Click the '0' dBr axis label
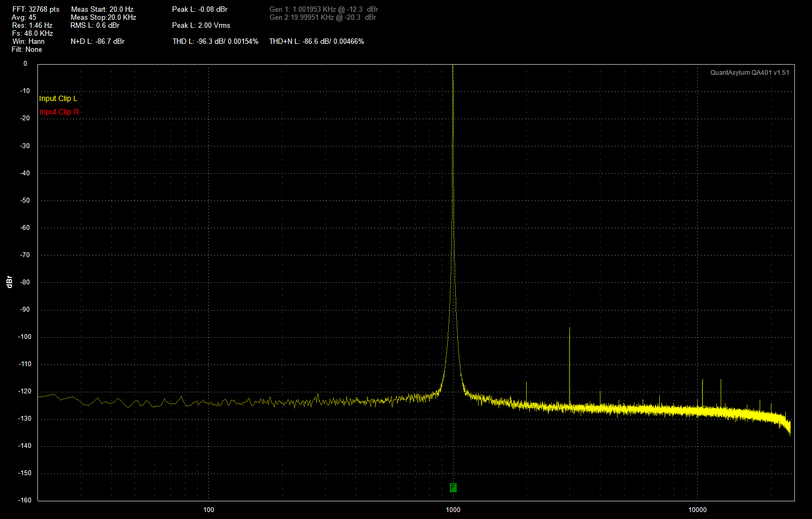The width and height of the screenshot is (812, 519). 25,64
